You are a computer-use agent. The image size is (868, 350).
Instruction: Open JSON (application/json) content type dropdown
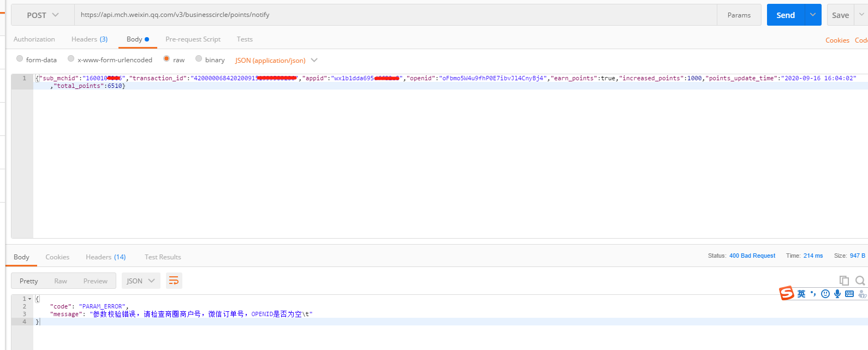tap(276, 60)
